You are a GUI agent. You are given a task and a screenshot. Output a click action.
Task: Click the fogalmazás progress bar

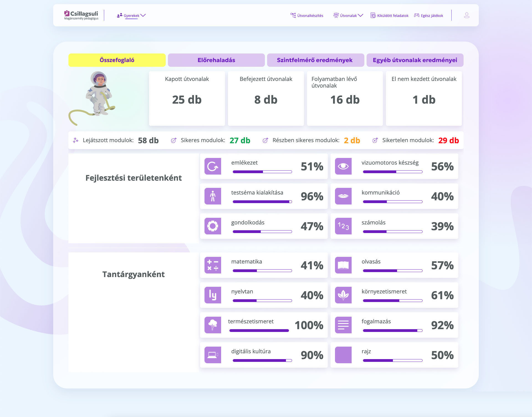(x=392, y=331)
